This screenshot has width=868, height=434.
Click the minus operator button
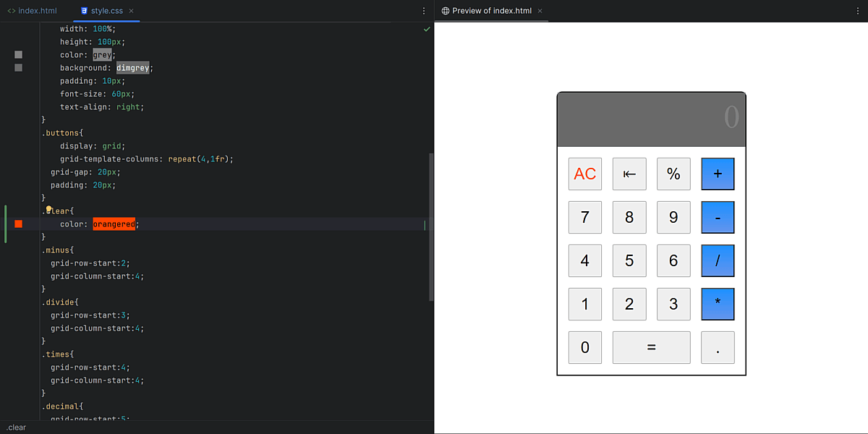point(718,217)
